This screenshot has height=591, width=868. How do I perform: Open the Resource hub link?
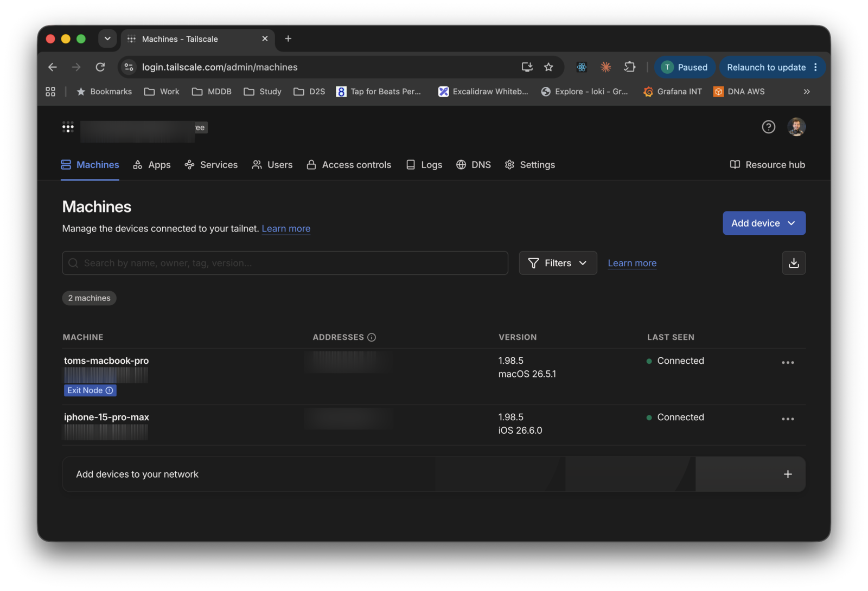[768, 165]
